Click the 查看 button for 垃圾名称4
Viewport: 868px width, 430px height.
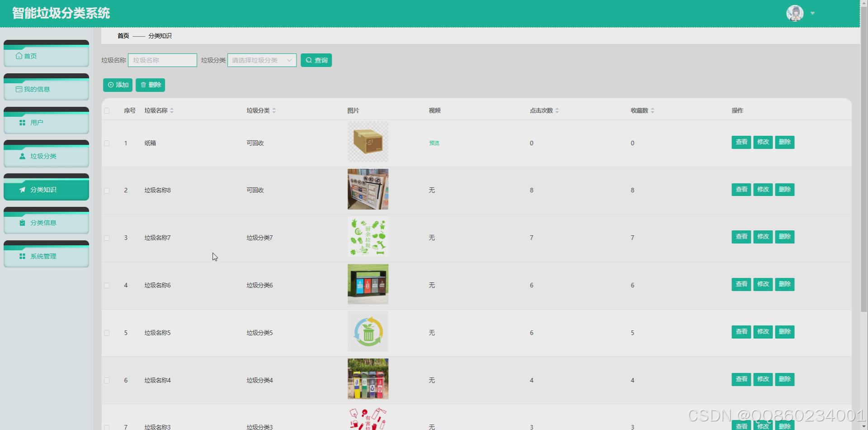[741, 379]
